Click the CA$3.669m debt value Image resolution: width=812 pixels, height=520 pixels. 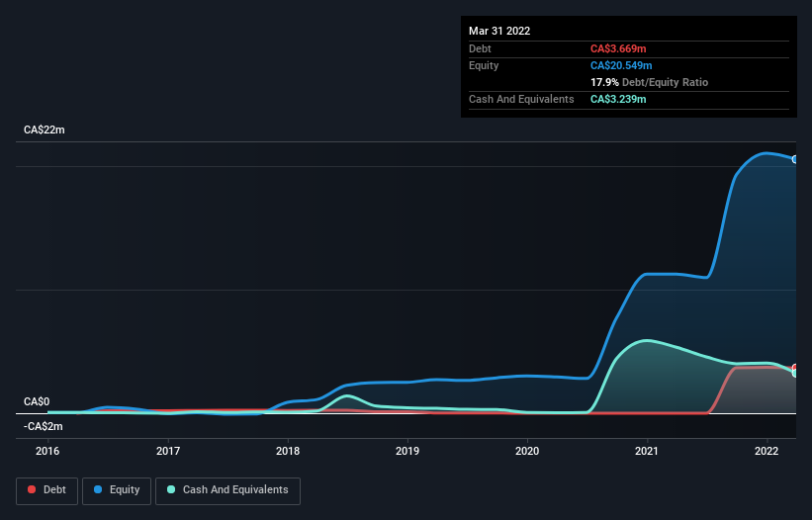618,48
